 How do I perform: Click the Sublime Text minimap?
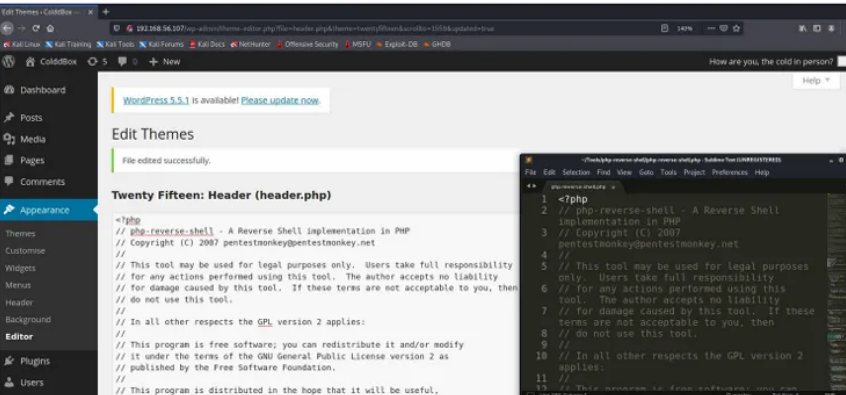tap(835, 291)
